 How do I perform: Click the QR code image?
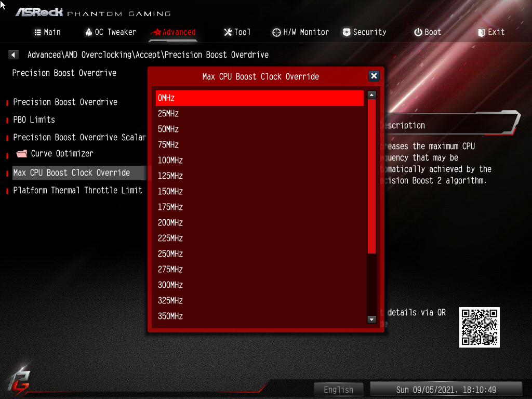[x=480, y=327]
